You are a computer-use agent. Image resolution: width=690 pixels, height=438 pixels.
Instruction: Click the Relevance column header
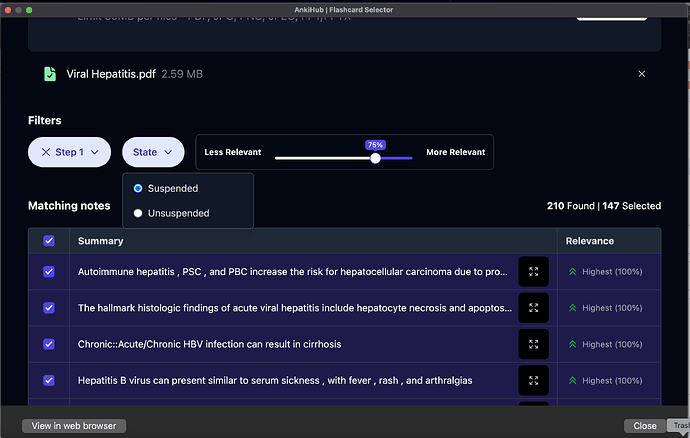coord(590,241)
